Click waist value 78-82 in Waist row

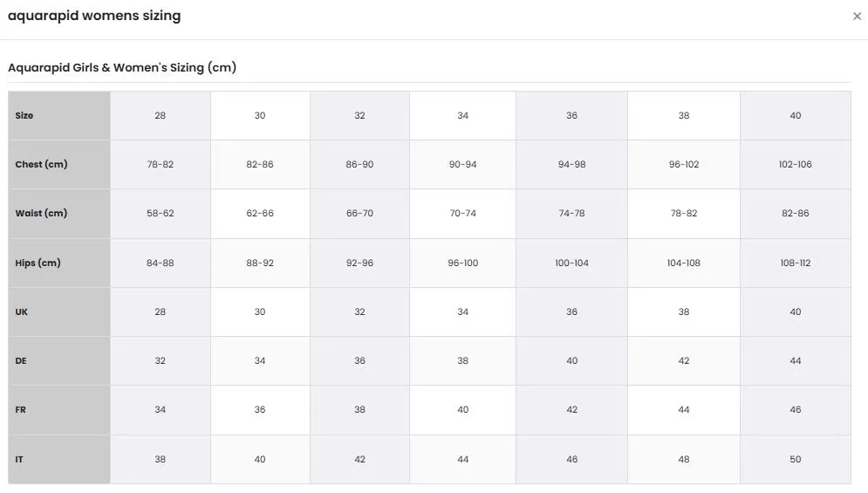[684, 213]
